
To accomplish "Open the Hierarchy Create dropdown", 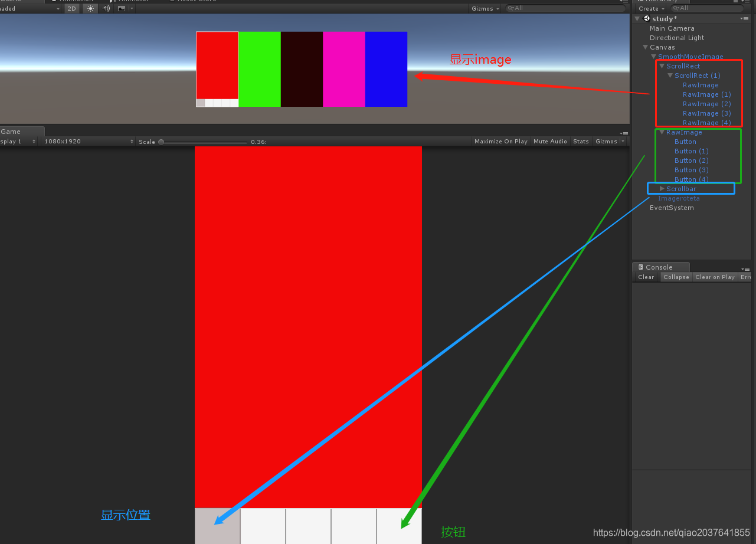I will coord(651,9).
